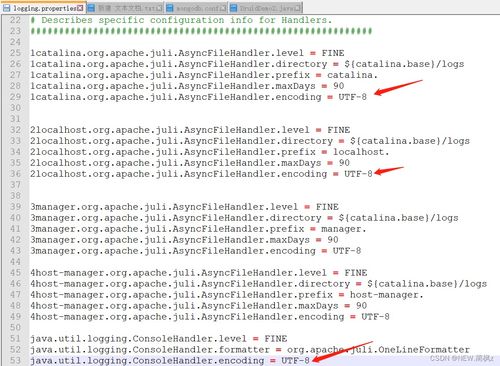This screenshot has width=500, height=366.
Task: Close the mongodb.conf tab
Action: click(223, 8)
